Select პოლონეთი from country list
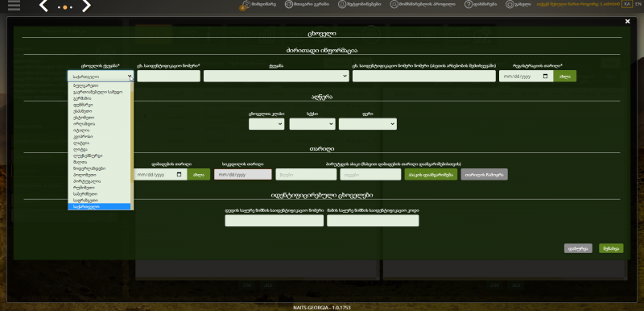This screenshot has width=644, height=311. click(99, 175)
